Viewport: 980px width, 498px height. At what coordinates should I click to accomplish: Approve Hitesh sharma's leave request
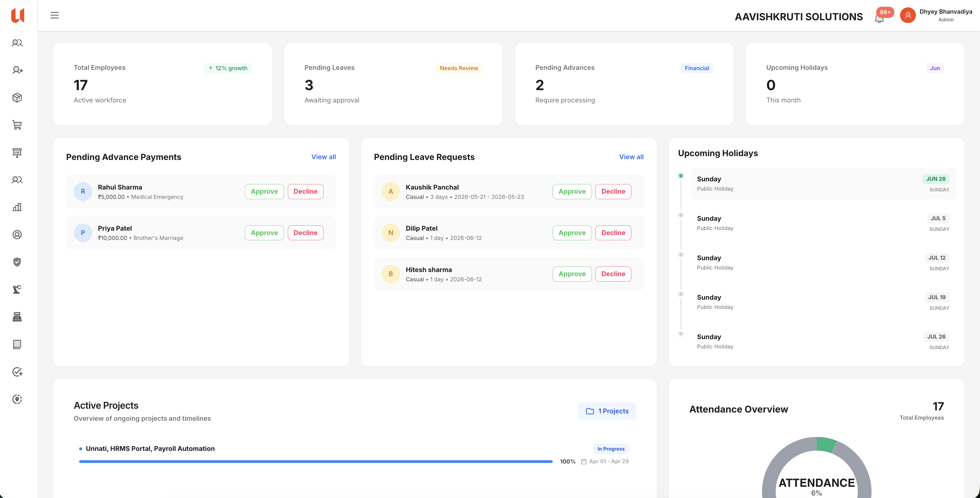coord(572,274)
